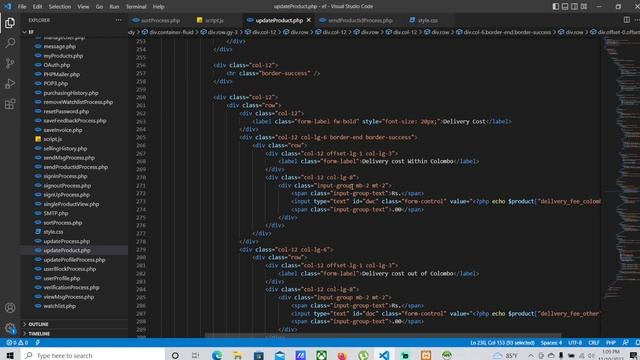The height and width of the screenshot is (360, 640).
Task: Open the Explorer view in the activity bar
Action: click(x=10, y=23)
